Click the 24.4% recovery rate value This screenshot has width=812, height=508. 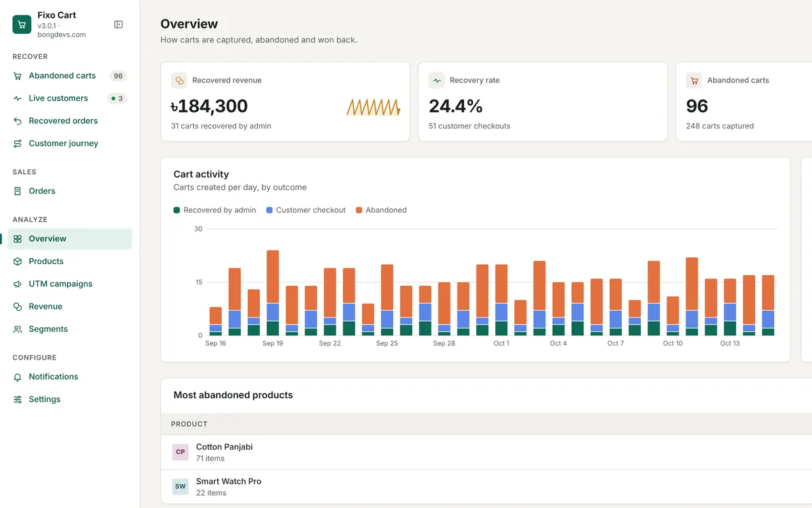point(456,106)
